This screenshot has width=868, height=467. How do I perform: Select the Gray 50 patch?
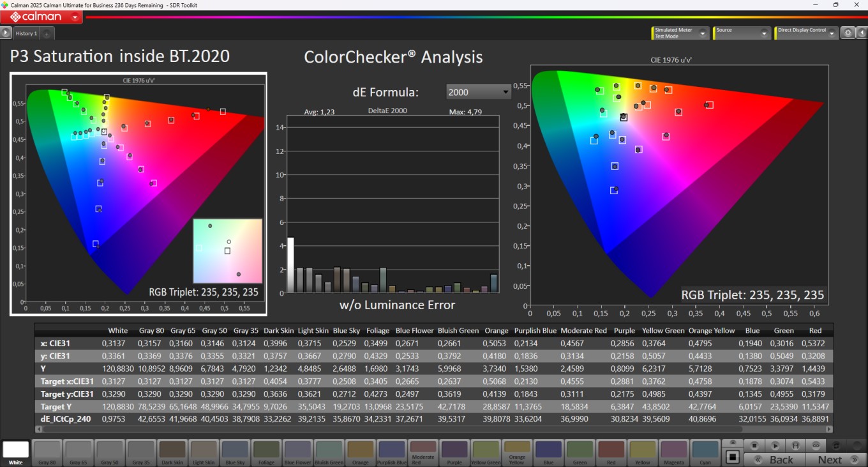110,452
